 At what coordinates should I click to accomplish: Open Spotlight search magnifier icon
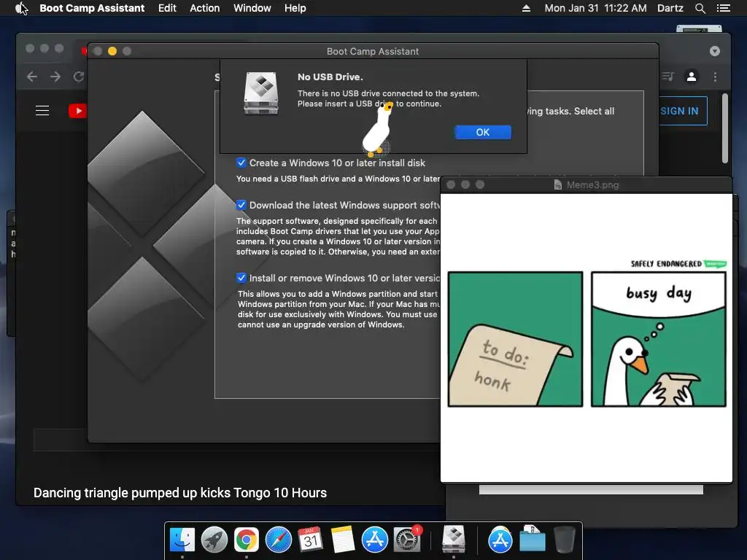[700, 8]
